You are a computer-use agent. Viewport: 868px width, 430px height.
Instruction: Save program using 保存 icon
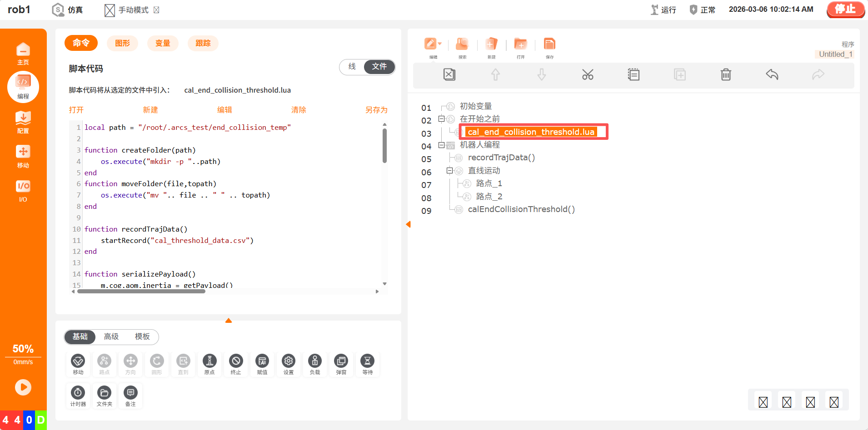coord(549,44)
